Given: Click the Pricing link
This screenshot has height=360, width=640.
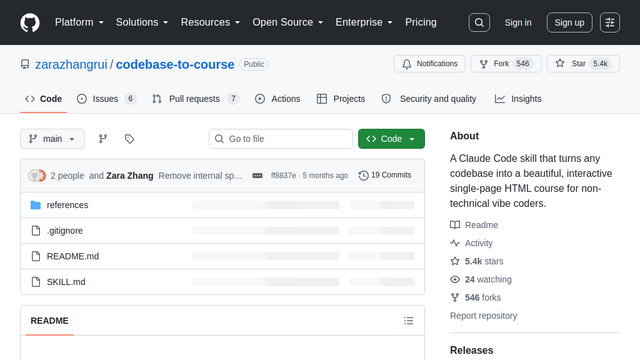Looking at the screenshot, I should [x=420, y=22].
